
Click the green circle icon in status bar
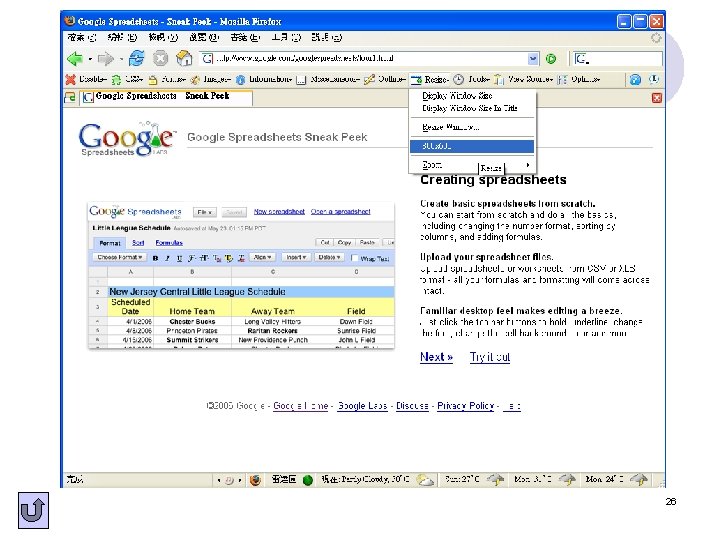pyautogui.click(x=308, y=480)
